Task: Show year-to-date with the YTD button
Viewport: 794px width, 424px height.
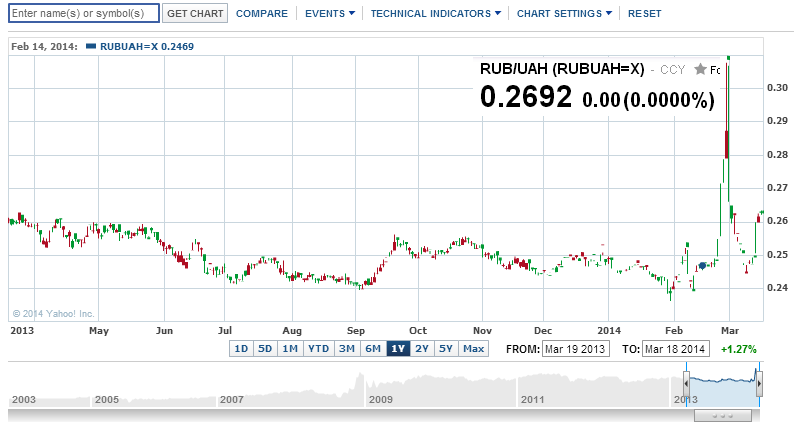Action: [318, 349]
